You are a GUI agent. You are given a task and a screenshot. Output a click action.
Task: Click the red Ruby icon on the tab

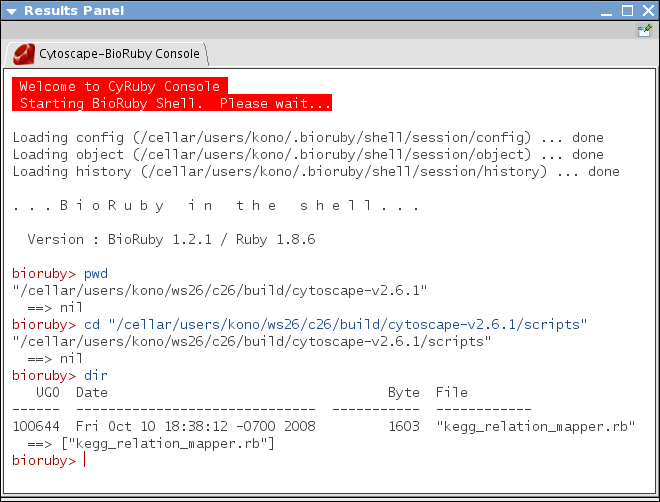(x=23, y=53)
